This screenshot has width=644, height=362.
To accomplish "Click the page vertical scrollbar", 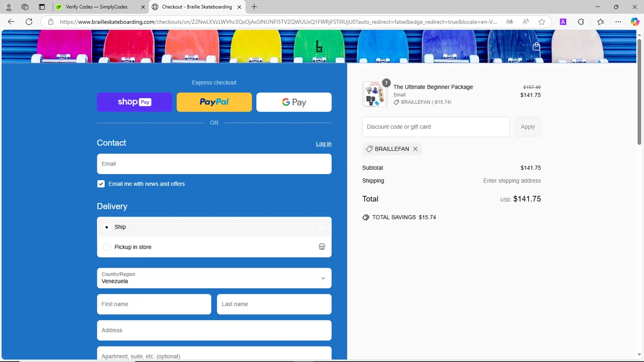I will (x=639, y=92).
